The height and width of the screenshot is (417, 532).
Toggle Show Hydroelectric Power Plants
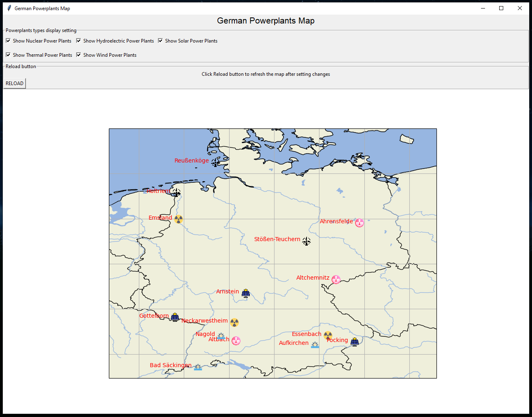[78, 41]
